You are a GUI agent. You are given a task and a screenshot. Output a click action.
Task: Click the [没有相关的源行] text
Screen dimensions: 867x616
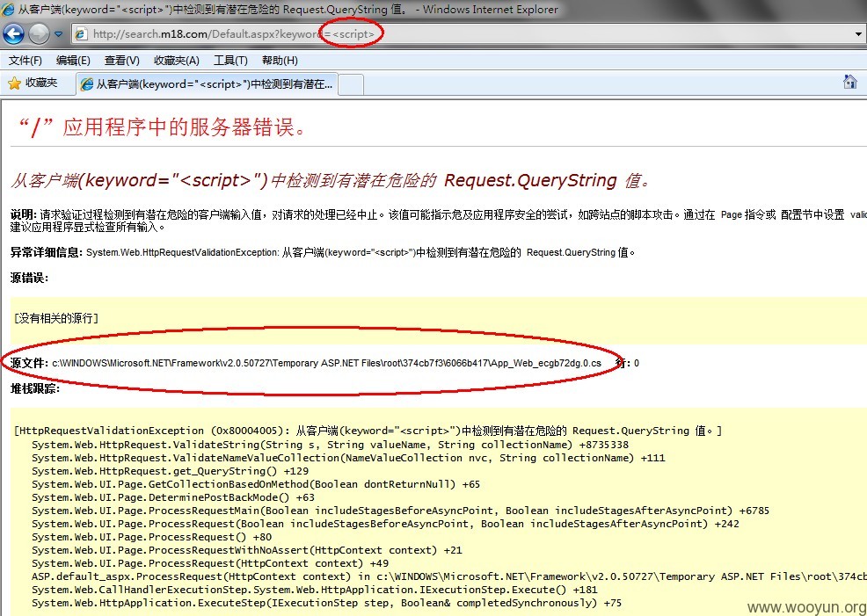click(56, 318)
